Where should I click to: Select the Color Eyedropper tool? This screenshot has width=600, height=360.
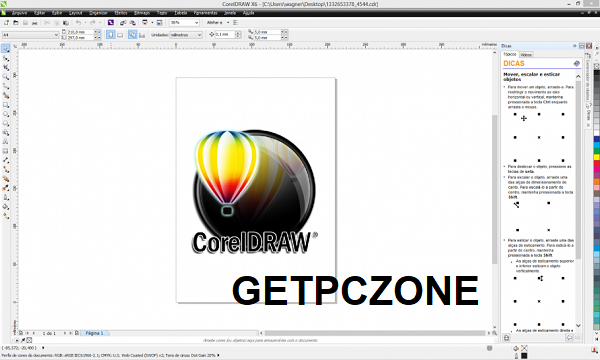(x=6, y=188)
